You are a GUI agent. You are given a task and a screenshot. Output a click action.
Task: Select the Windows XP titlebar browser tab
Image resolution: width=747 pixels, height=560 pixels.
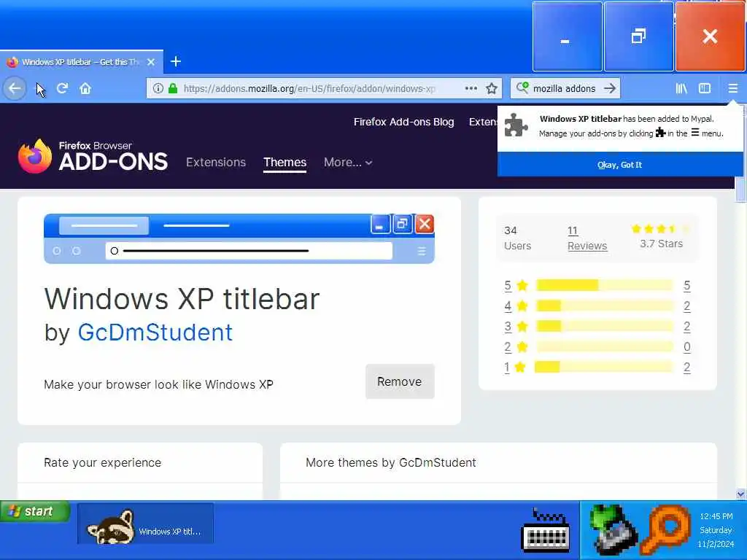(x=81, y=62)
